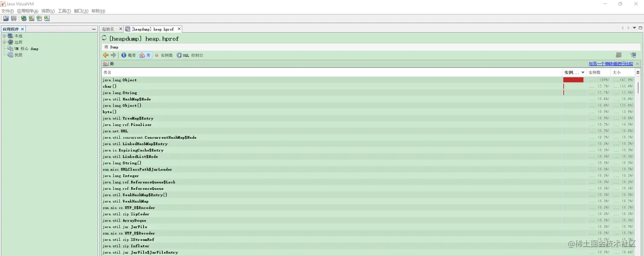Expand the 远程 tree node
644x256 pixels.
click(x=4, y=42)
